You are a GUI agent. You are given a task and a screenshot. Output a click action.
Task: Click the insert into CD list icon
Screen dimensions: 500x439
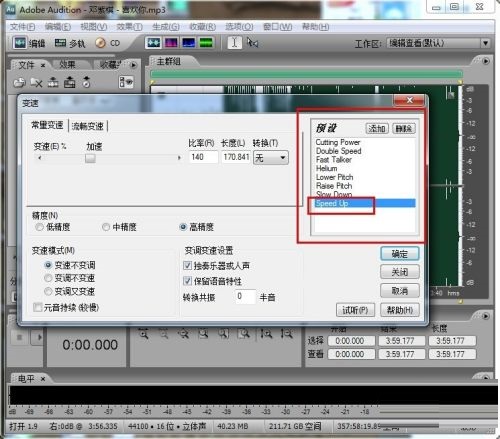tap(86, 82)
